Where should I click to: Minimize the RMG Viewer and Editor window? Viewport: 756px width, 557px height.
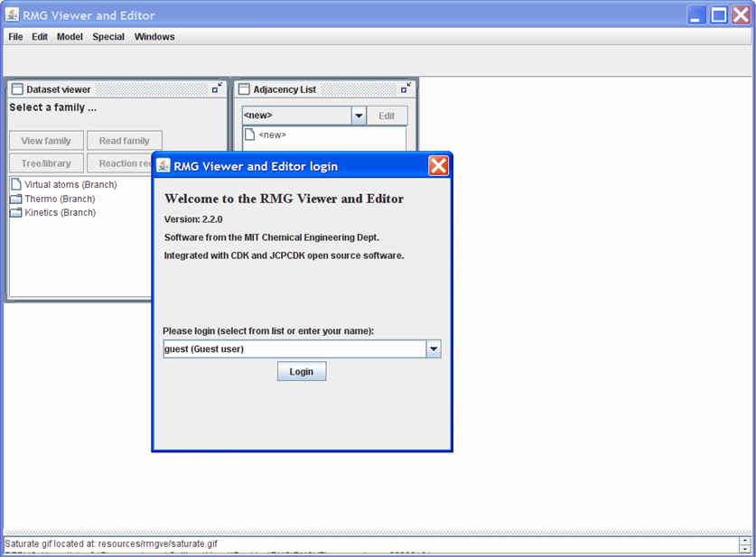click(x=696, y=15)
